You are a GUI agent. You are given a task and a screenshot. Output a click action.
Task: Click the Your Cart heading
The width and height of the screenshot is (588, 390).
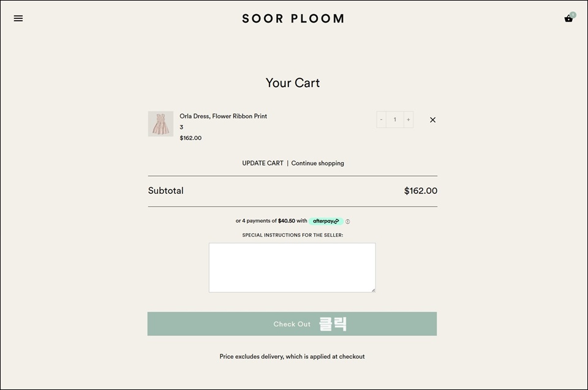(x=293, y=83)
